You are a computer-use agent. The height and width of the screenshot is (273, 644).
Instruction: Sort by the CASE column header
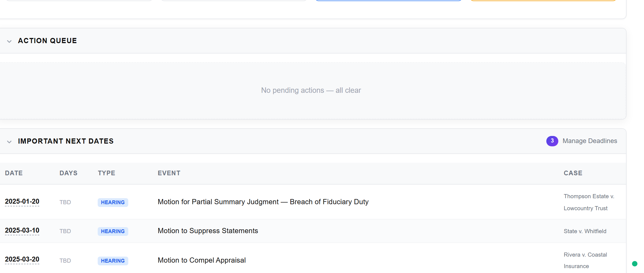coord(573,173)
